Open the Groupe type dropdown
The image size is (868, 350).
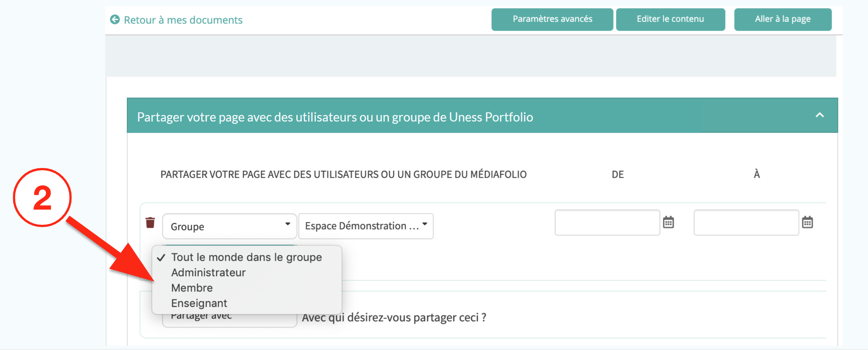click(x=229, y=226)
